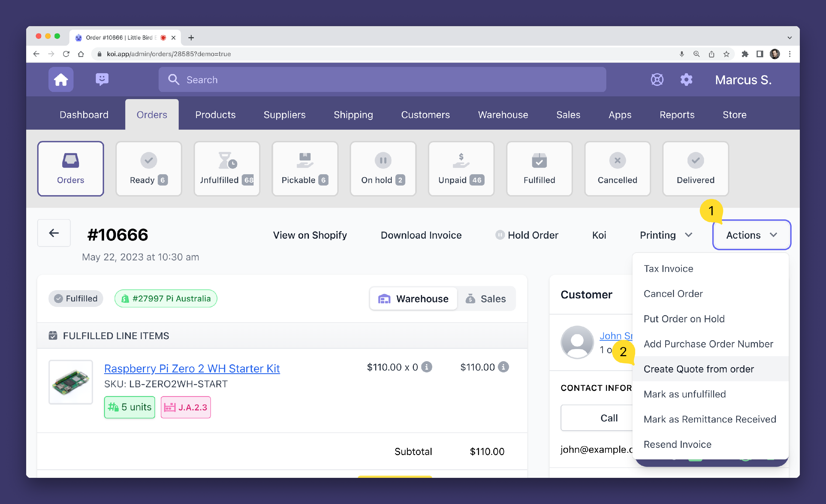The width and height of the screenshot is (826, 504).
Task: Collapse the Actions dropdown menu
Action: pos(751,235)
